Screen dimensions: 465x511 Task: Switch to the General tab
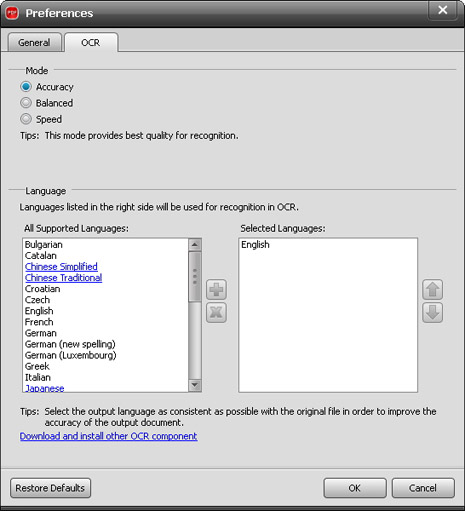pyautogui.click(x=34, y=42)
